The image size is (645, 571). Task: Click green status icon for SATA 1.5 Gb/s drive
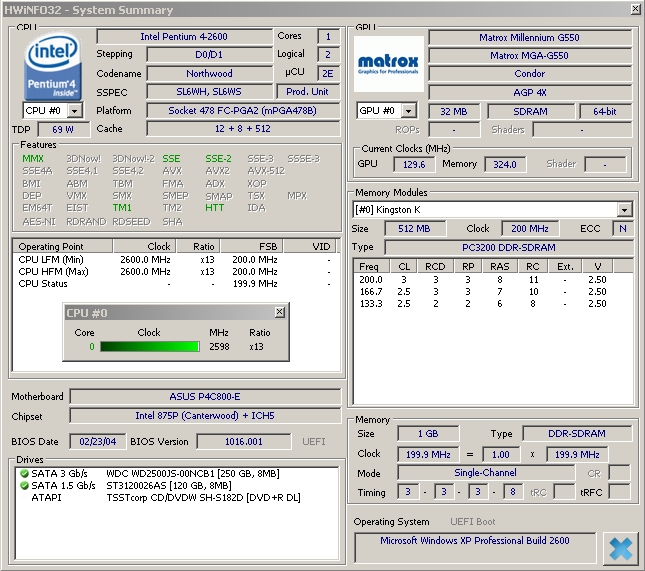coord(24,485)
